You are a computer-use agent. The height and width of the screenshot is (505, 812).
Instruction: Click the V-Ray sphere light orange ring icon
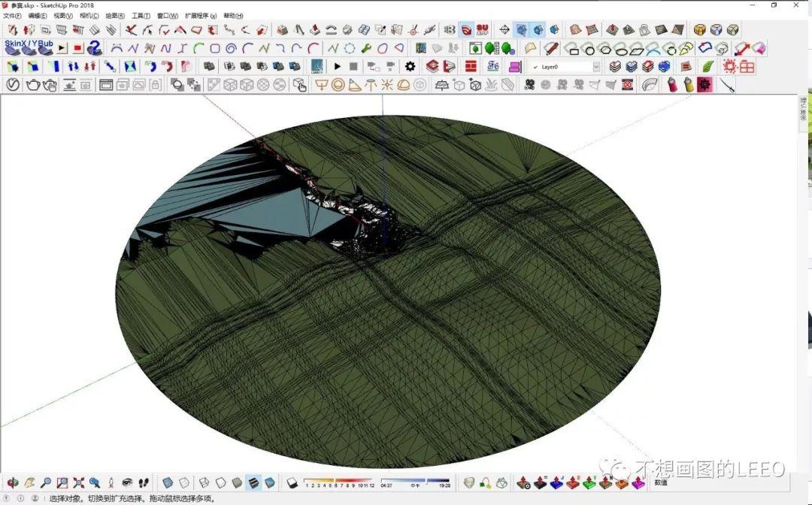[x=338, y=85]
